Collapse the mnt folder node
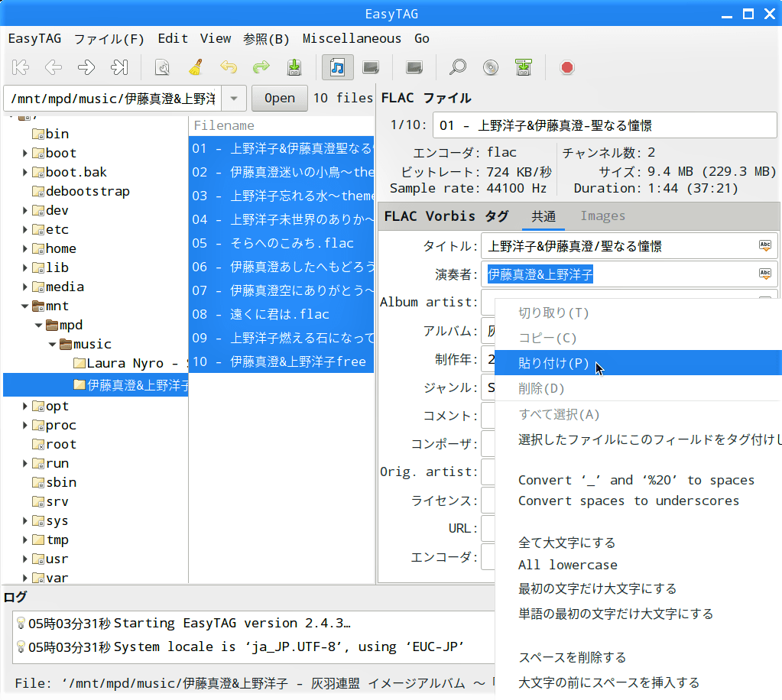This screenshot has height=700, width=782. tap(24, 306)
